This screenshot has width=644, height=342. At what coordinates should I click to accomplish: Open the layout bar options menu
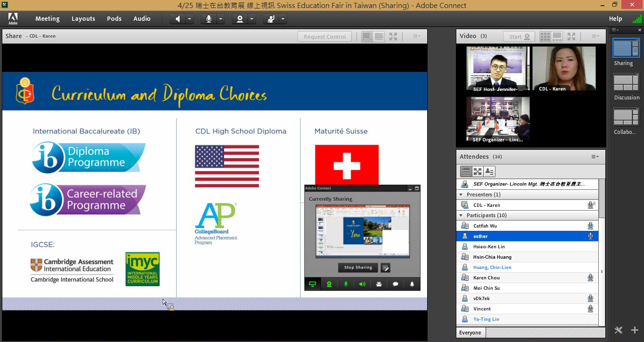pyautogui.click(x=615, y=30)
